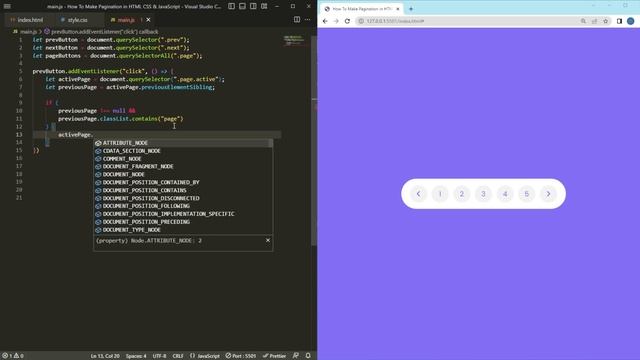Open the feedback icon in status bar
The image size is (640, 360).
tap(296, 356)
